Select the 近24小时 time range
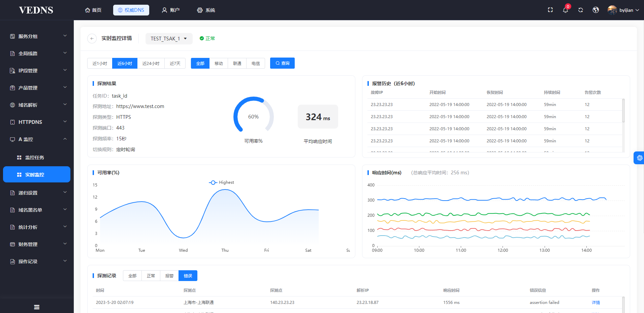644x313 pixels. click(x=151, y=63)
